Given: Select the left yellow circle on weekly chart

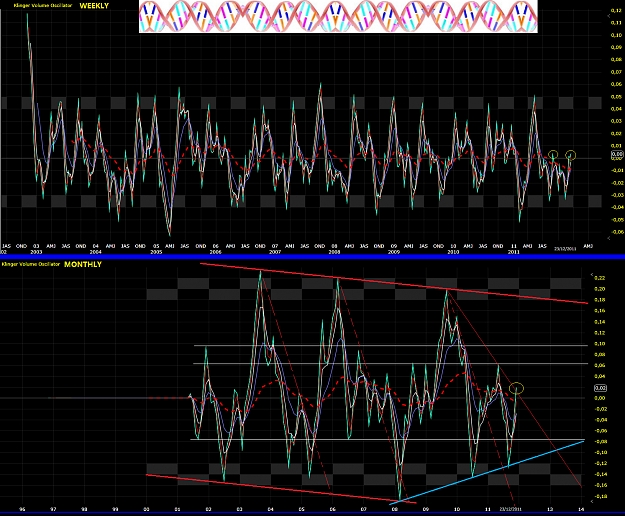Looking at the screenshot, I should coord(553,155).
